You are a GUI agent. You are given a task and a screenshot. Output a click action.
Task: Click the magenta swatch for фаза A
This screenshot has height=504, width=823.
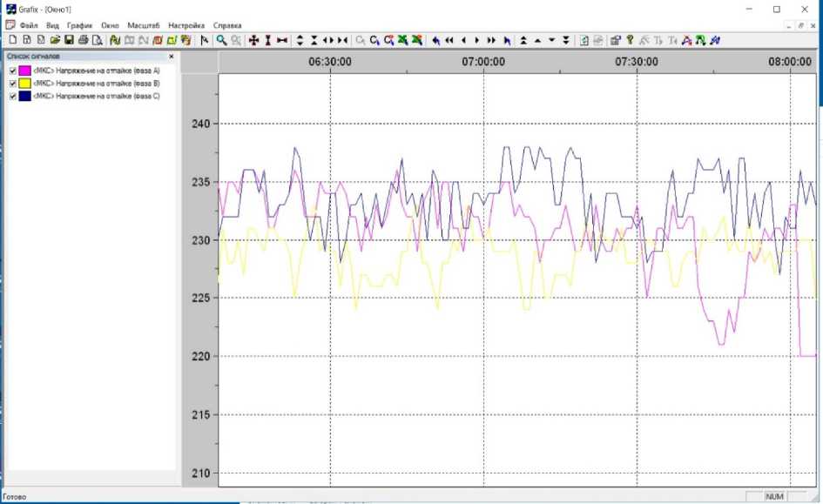click(x=24, y=71)
